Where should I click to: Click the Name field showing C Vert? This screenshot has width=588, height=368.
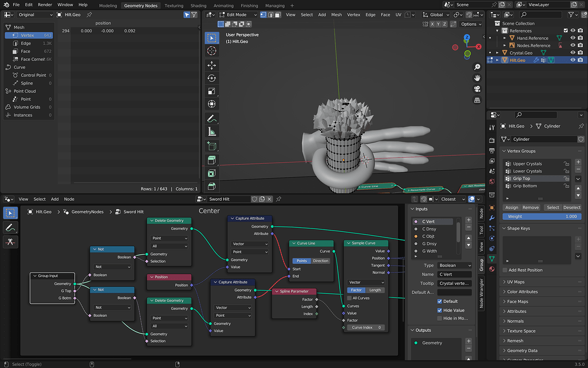click(x=455, y=274)
